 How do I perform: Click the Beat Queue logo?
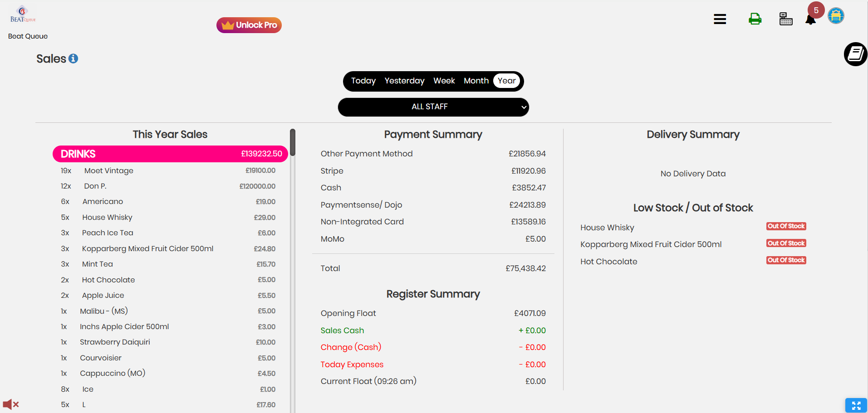23,15
